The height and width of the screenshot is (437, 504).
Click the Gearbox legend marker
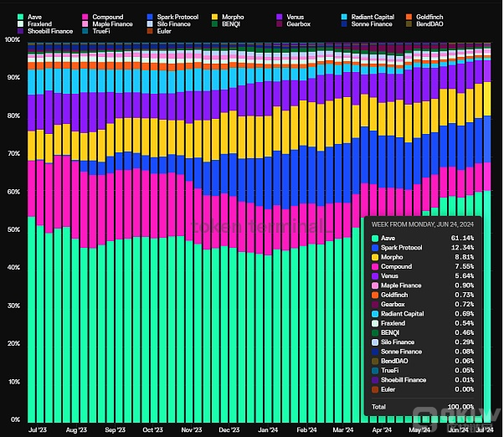click(x=280, y=24)
